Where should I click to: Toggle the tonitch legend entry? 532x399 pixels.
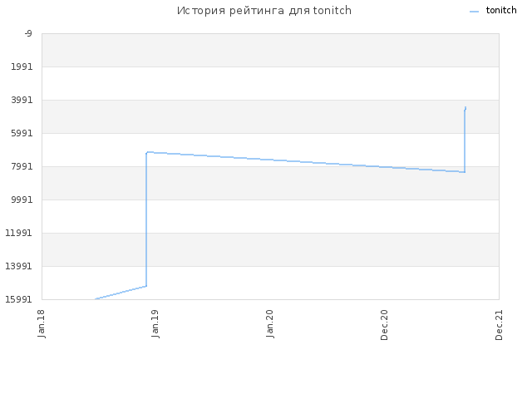click(493, 11)
